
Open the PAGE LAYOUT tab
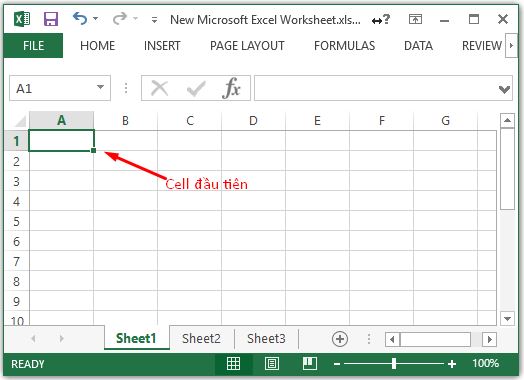click(x=247, y=46)
